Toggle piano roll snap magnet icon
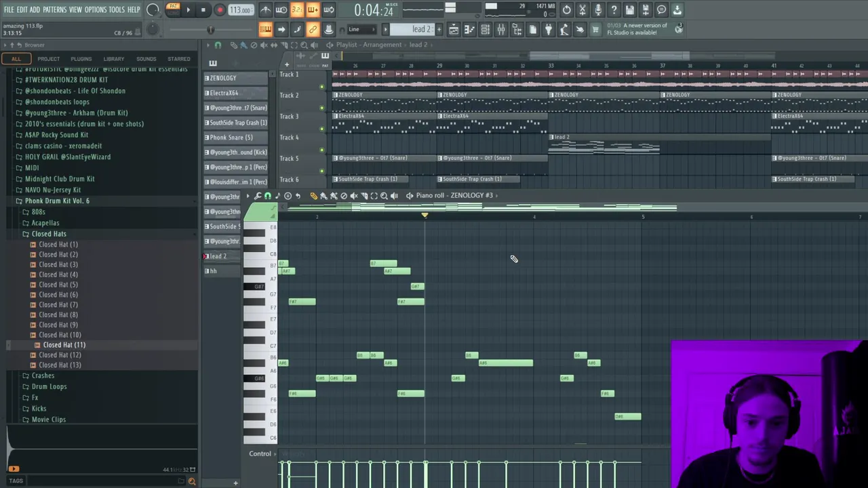The height and width of the screenshot is (488, 868). tap(268, 196)
